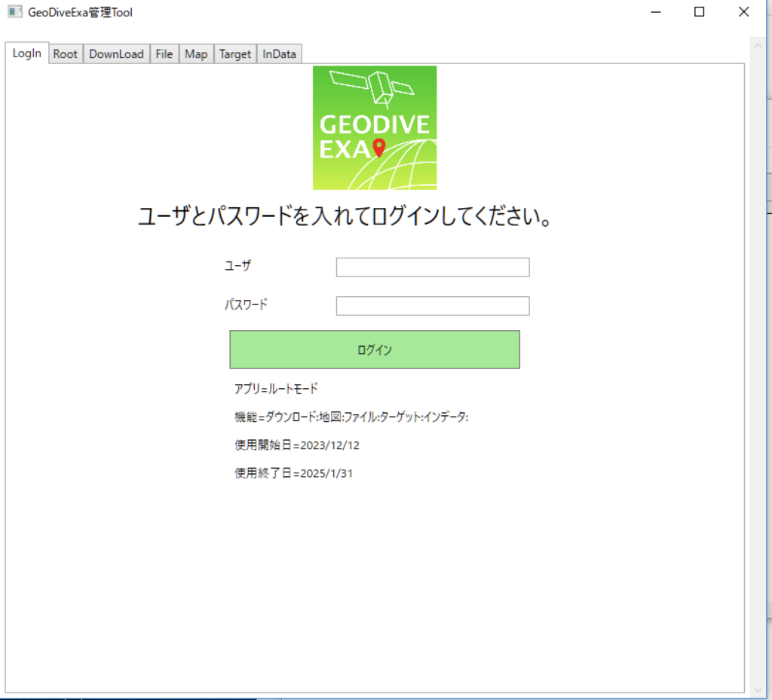Select the File tab
Screen dimensions: 772x700
coord(164,54)
